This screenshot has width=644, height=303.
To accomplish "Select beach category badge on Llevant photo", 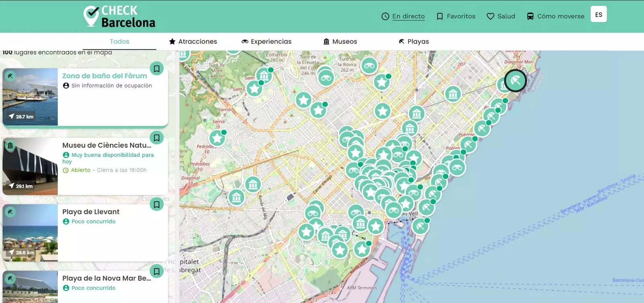I will [x=10, y=212].
